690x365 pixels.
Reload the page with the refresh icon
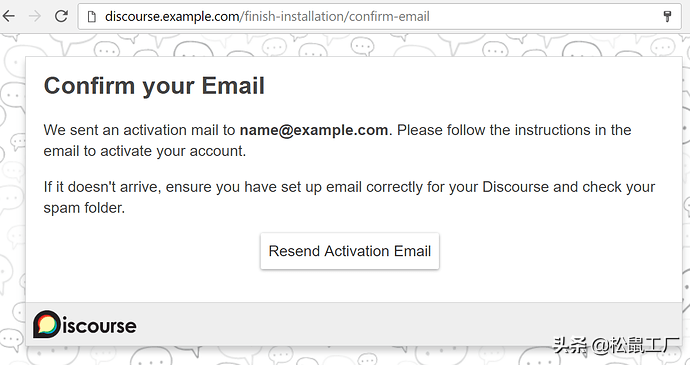(x=61, y=16)
